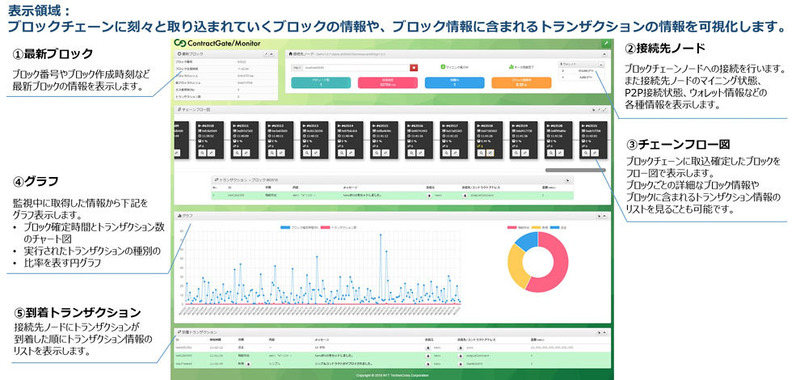Collapse the 接続先ノード panel
Image resolution: width=800 pixels, height=380 pixels.
click(x=605, y=53)
